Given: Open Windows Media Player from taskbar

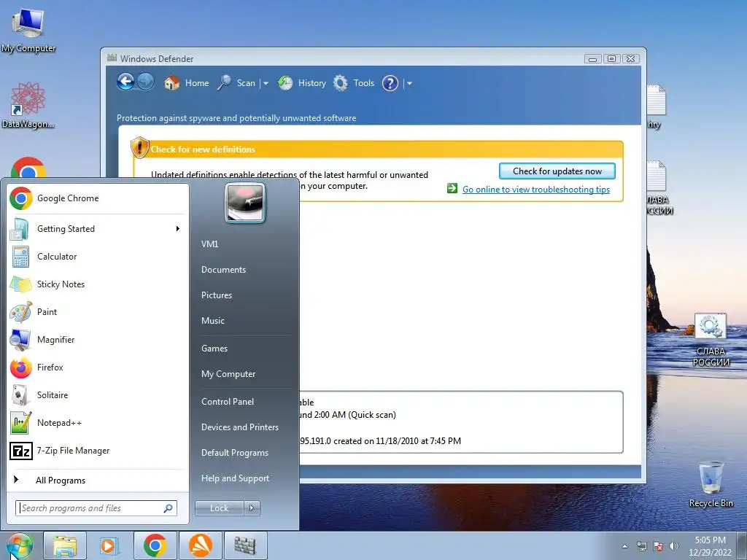Looking at the screenshot, I should coord(109,545).
